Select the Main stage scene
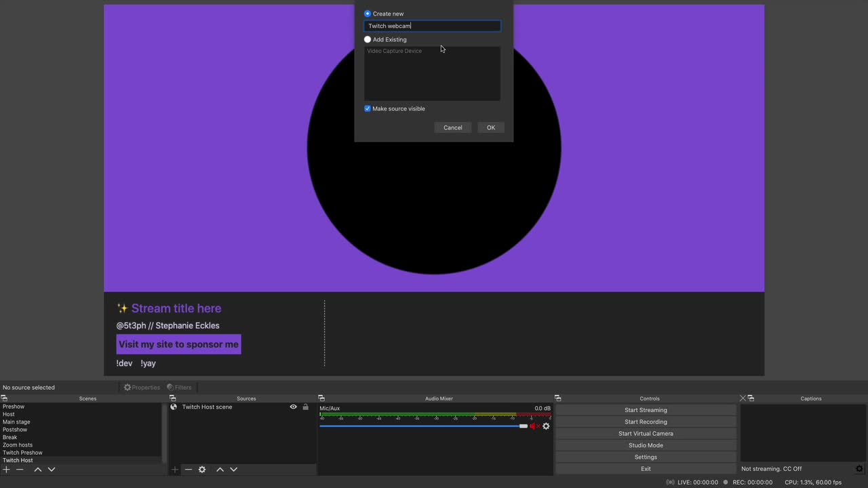The image size is (868, 488). (x=16, y=422)
